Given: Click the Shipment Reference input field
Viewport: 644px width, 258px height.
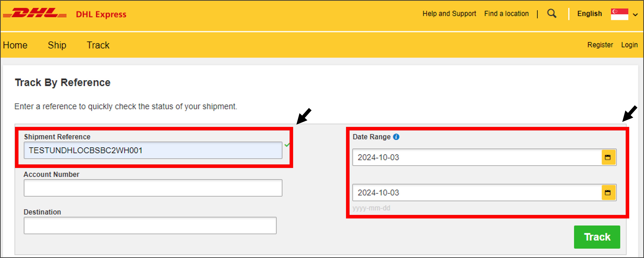Looking at the screenshot, I should click(x=153, y=150).
